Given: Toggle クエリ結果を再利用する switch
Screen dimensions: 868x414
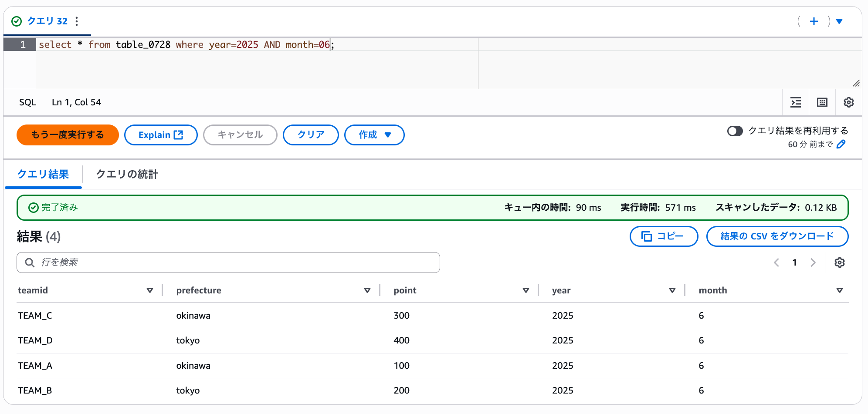Looking at the screenshot, I should [735, 131].
